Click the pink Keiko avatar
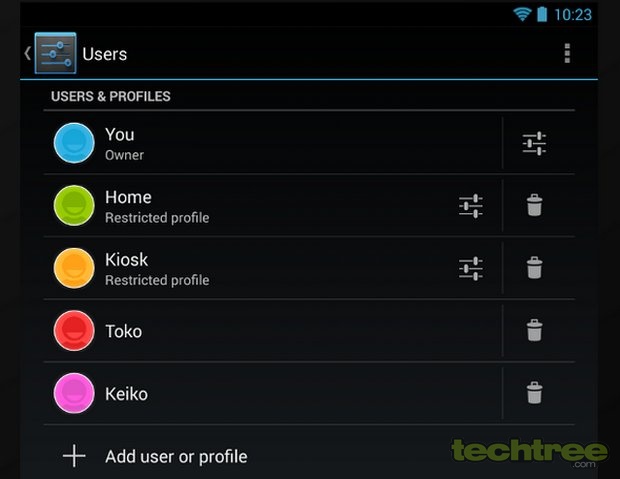The width and height of the screenshot is (620, 479). (x=74, y=393)
